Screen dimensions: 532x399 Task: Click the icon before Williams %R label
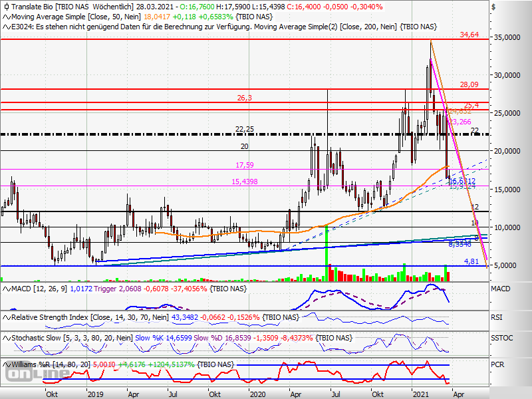point(5,364)
